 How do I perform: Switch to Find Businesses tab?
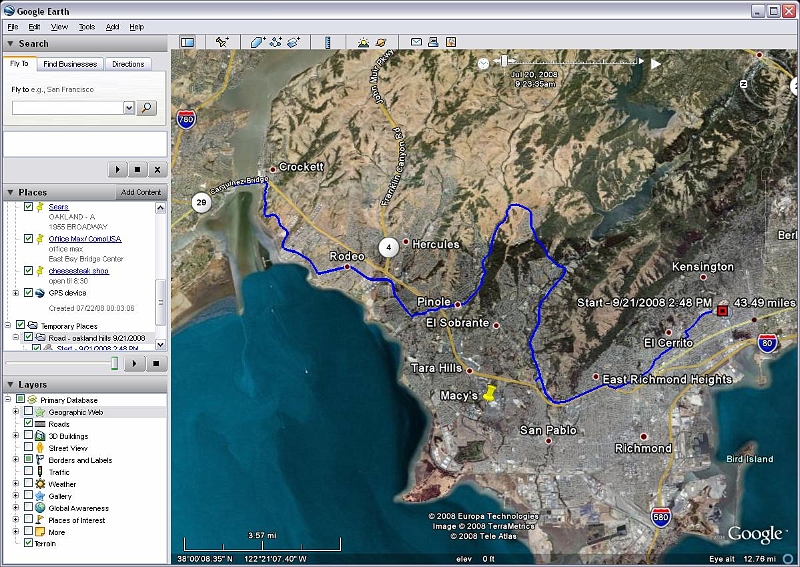point(70,64)
